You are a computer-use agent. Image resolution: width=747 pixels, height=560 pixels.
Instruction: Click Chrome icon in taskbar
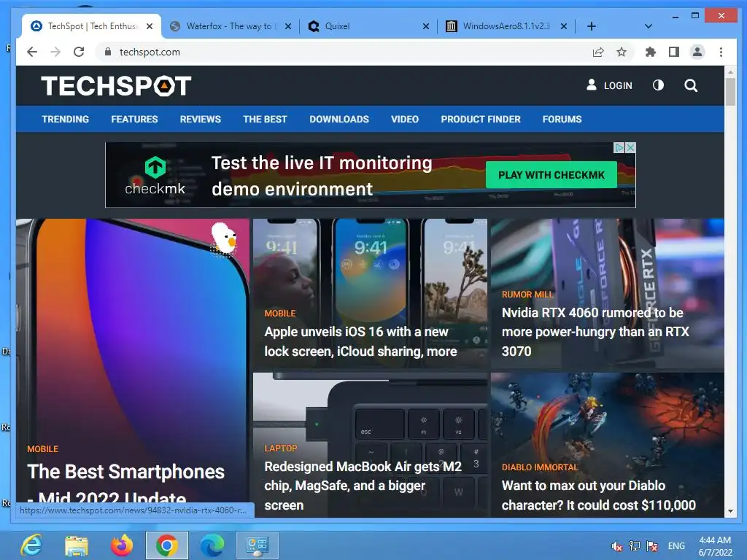coord(167,545)
